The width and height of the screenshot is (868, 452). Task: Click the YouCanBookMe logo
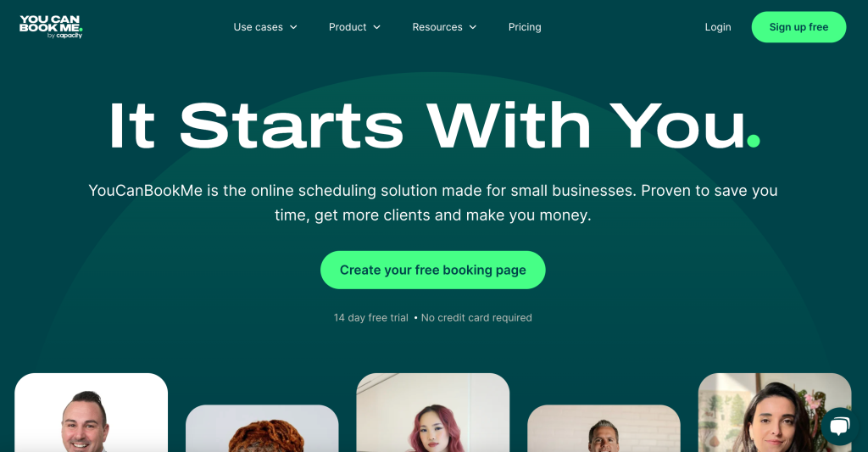click(51, 26)
